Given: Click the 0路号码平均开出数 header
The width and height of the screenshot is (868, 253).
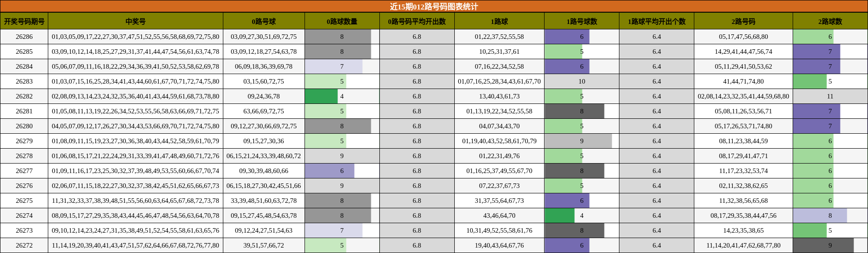Looking at the screenshot, I should (417, 21).
